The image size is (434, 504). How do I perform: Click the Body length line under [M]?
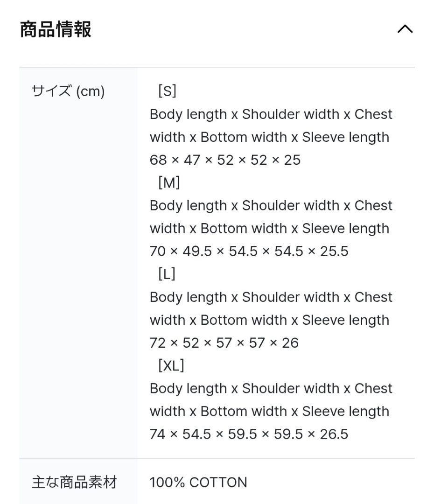(271, 206)
